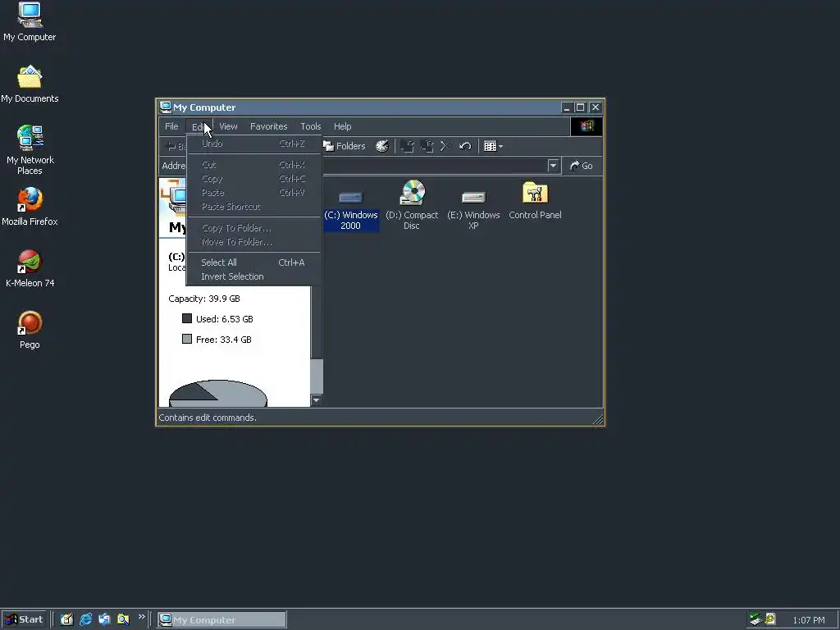Viewport: 840px width, 630px height.
Task: Click the gray Free space legend swatch
Action: click(187, 339)
